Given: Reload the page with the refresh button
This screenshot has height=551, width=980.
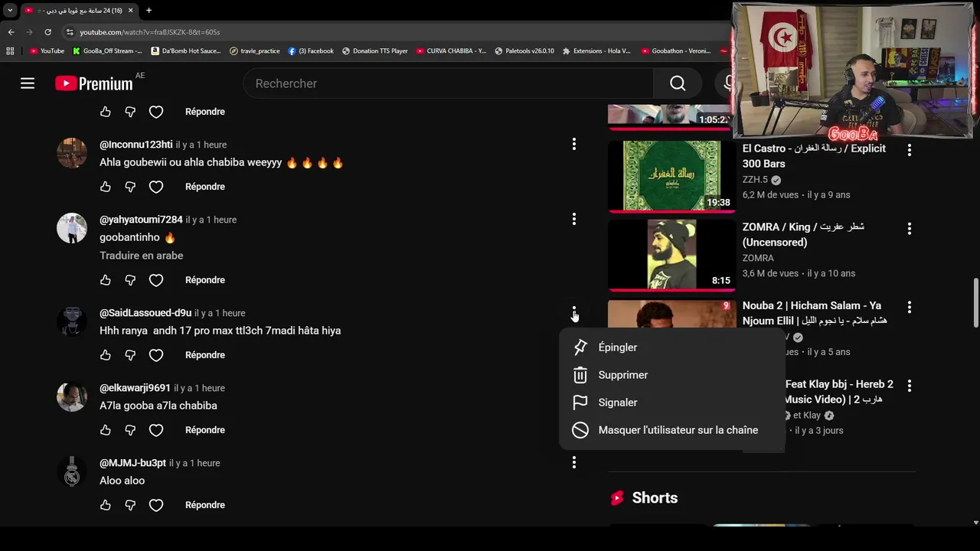Looking at the screenshot, I should pyautogui.click(x=47, y=32).
